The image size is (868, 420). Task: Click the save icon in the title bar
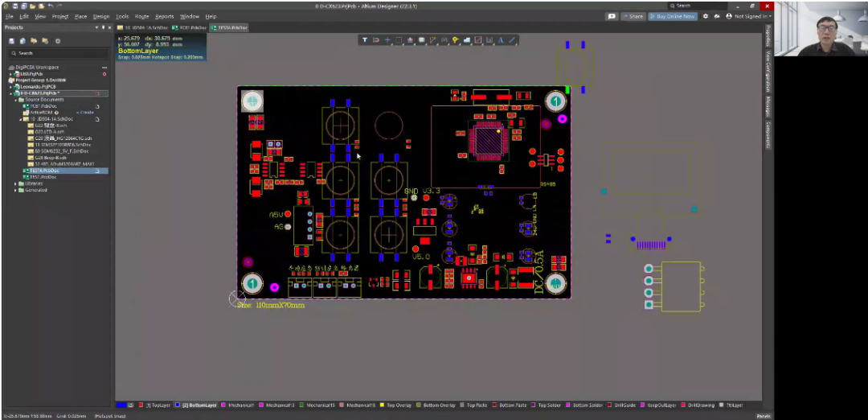(15, 6)
